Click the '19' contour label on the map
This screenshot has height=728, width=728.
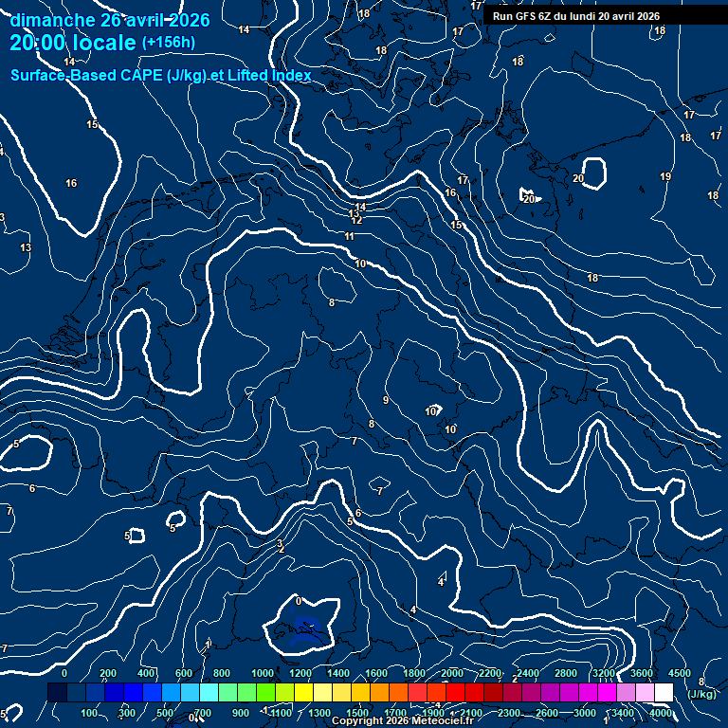point(665,176)
